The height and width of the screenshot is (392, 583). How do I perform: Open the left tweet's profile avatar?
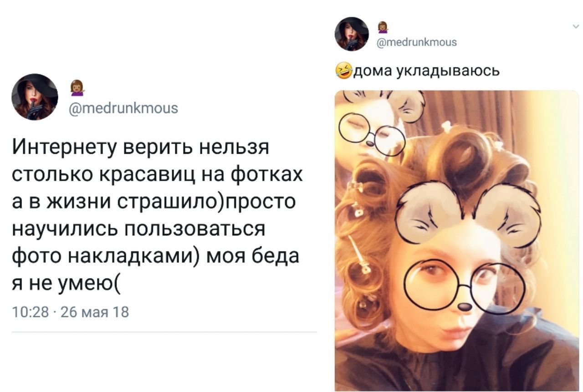click(35, 97)
